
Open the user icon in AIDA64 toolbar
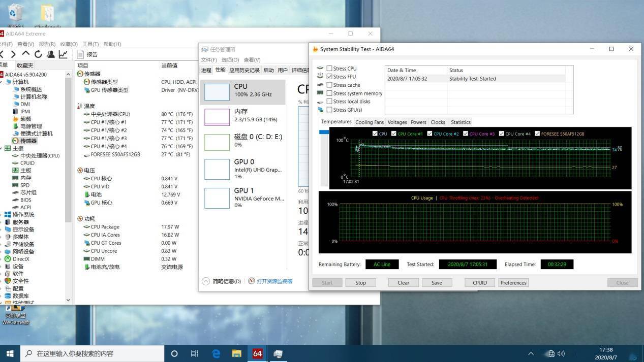50,54
